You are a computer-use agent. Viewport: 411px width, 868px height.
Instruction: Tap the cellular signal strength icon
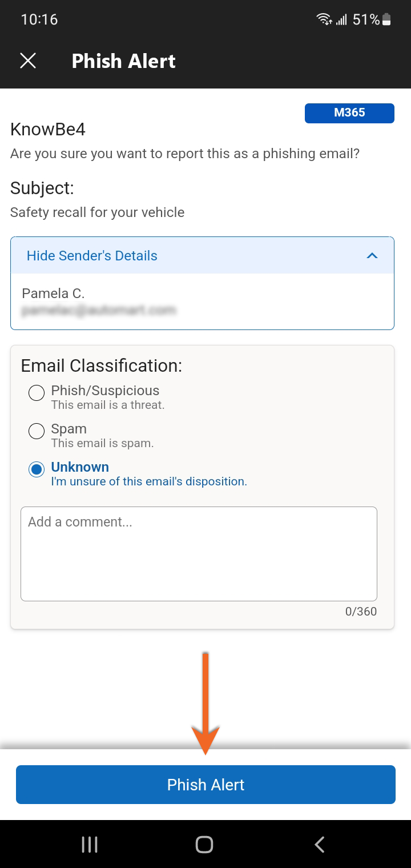341,21
